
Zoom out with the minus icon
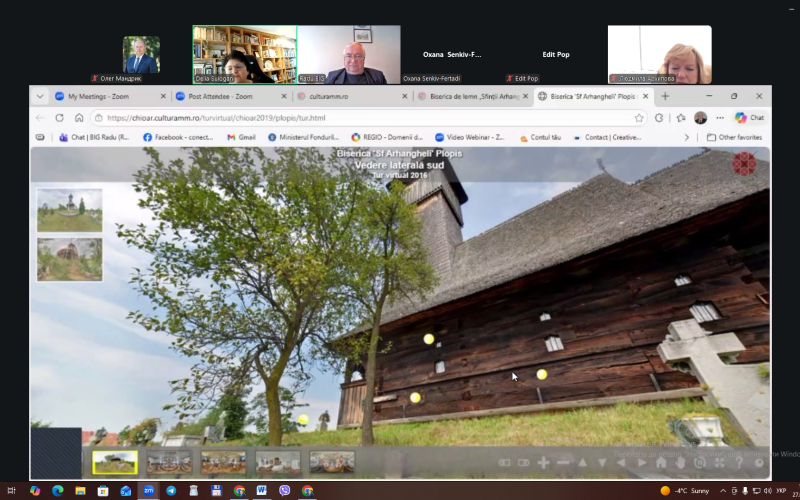(563, 462)
